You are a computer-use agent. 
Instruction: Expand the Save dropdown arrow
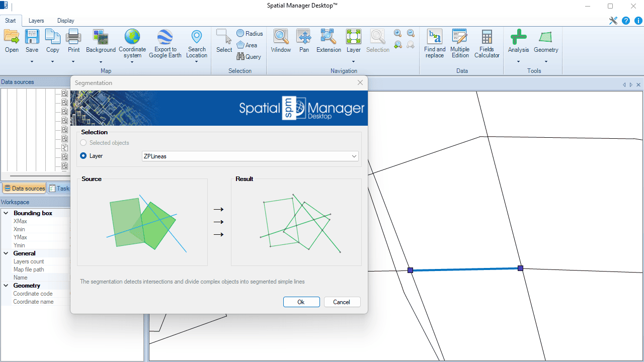[x=32, y=62]
